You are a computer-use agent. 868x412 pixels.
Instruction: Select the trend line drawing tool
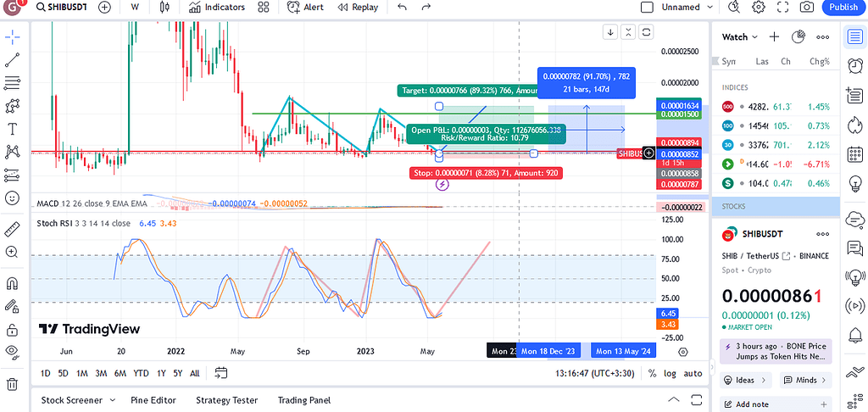12,60
